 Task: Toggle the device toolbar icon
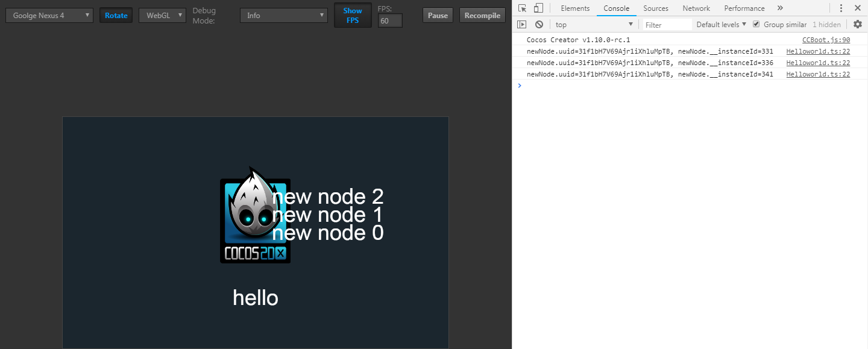538,8
